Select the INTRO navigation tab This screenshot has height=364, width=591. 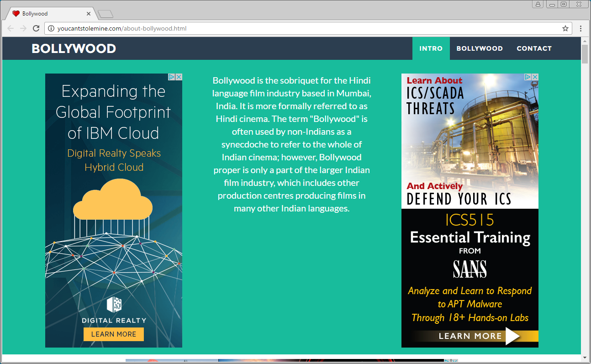tap(431, 48)
